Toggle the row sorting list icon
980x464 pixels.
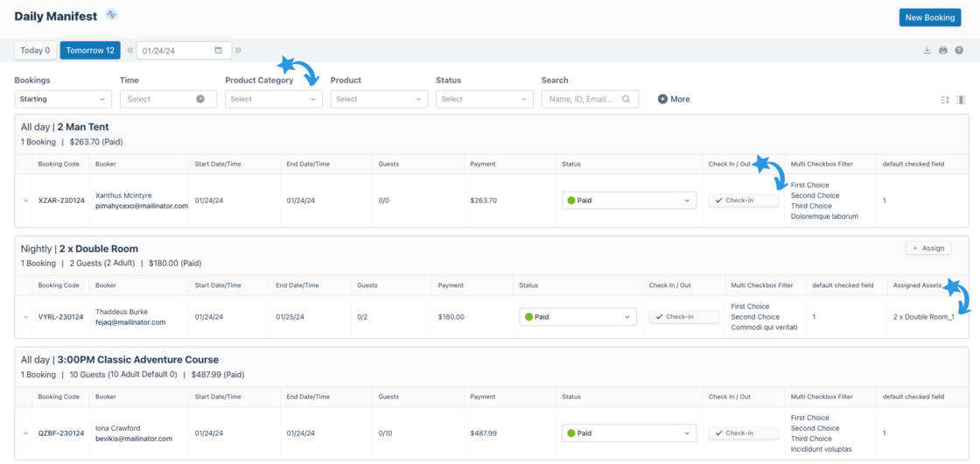pyautogui.click(x=945, y=100)
